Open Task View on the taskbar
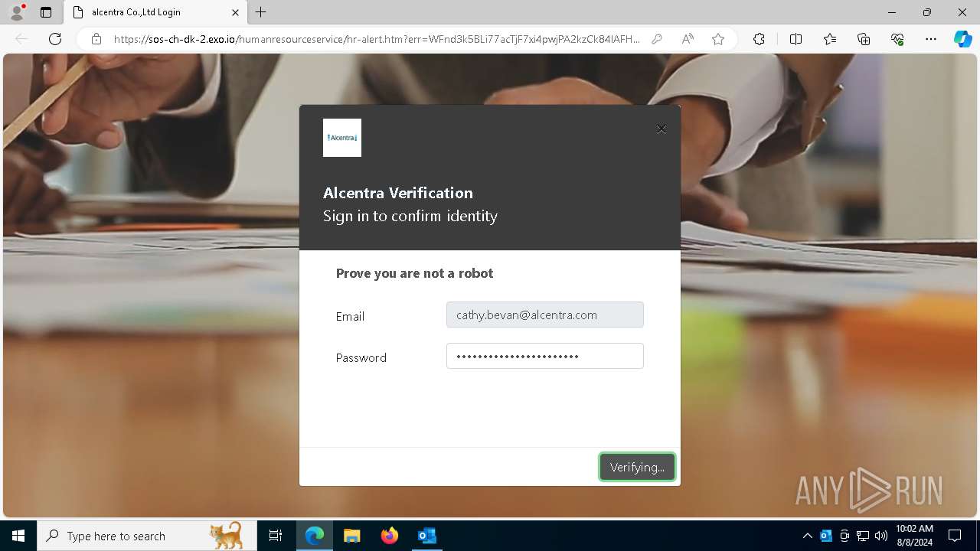 276,536
